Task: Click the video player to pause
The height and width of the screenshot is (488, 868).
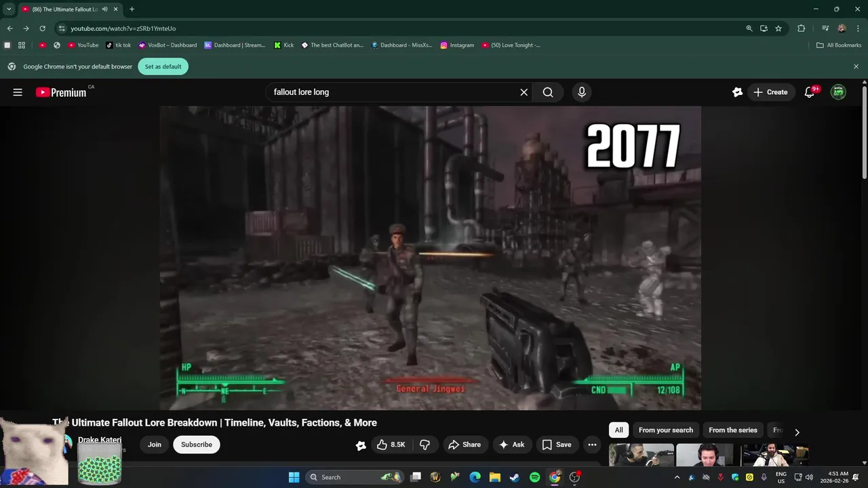Action: pos(430,258)
